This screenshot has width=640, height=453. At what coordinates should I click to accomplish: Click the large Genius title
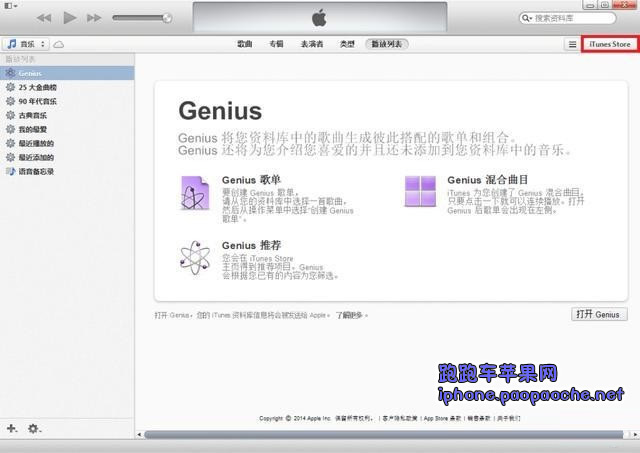(220, 111)
